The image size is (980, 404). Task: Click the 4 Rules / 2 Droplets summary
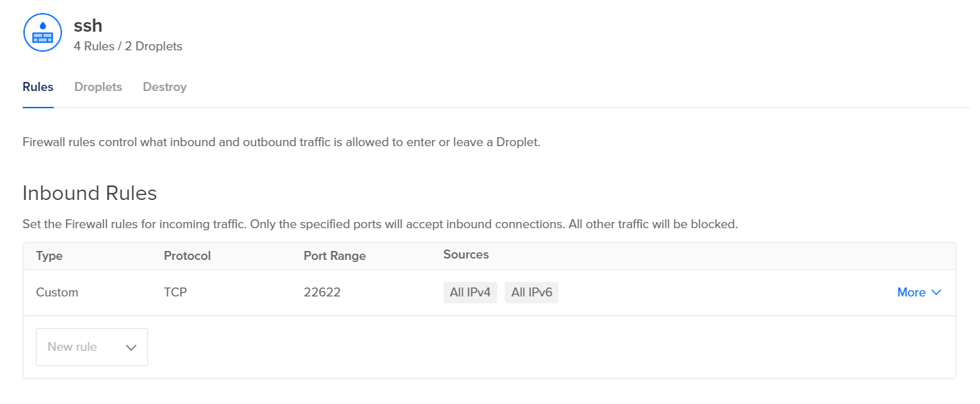tap(128, 47)
